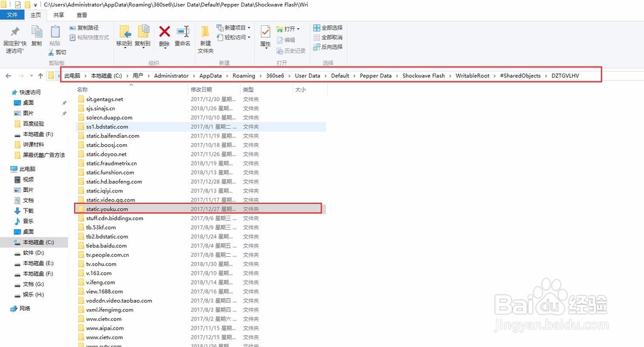Open the New item (新建项目) dropdown
The height and width of the screenshot is (347, 644).
coord(233,28)
